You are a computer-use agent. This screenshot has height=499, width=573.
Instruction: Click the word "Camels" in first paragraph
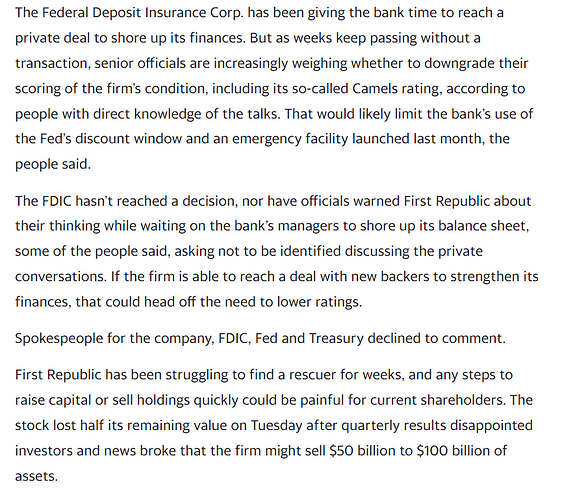pos(375,89)
